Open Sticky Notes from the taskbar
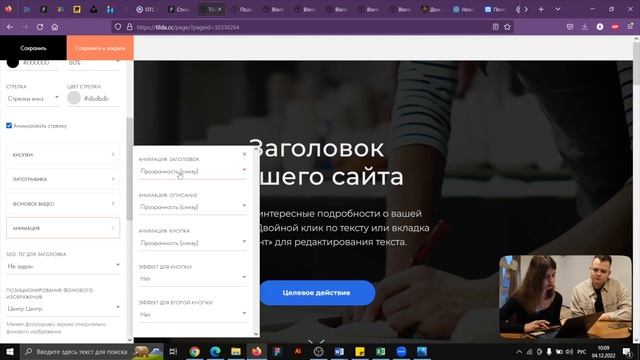This screenshot has width=640, height=360. 360,351
